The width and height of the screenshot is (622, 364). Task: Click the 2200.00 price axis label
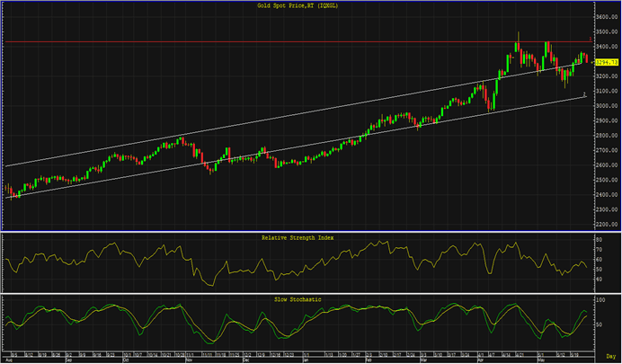tap(605, 224)
